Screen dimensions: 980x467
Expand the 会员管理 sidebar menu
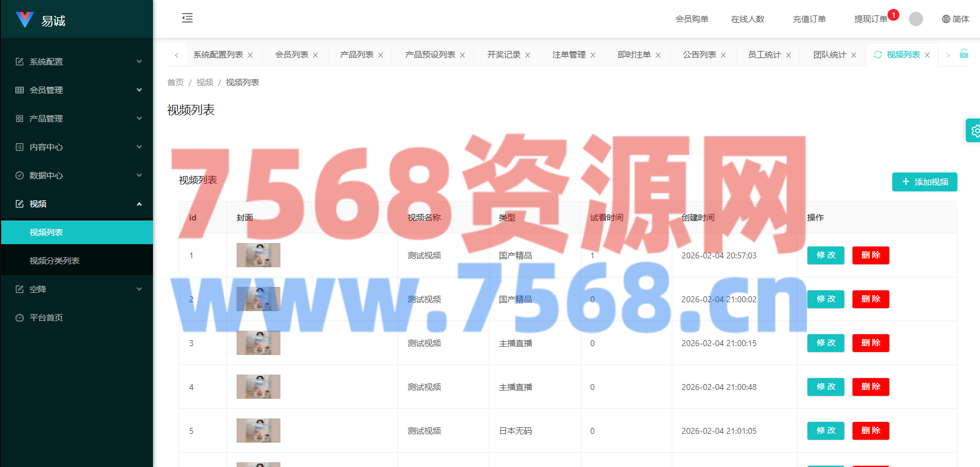coord(77,90)
